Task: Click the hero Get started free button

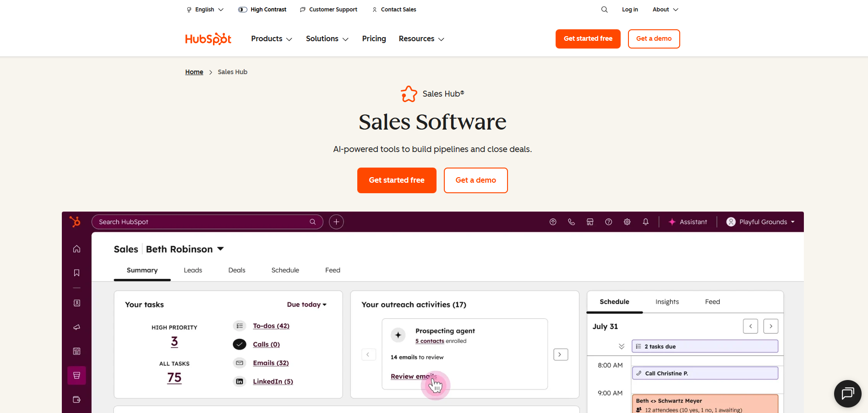Action: tap(397, 180)
